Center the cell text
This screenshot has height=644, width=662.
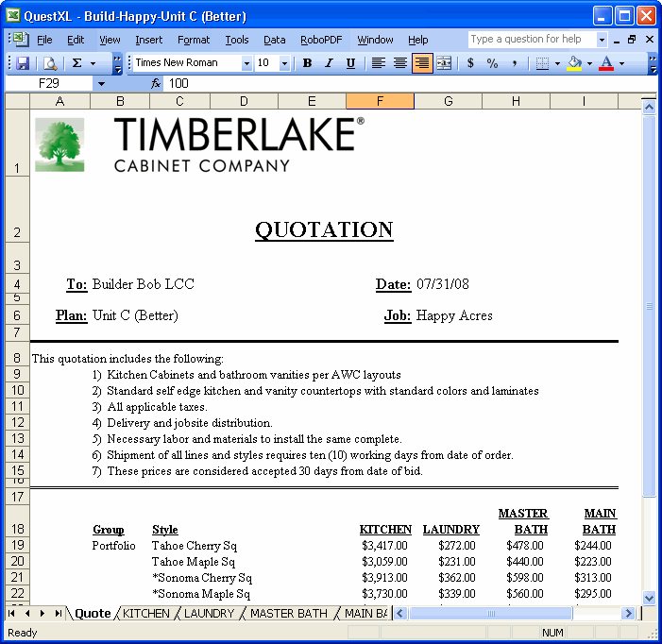click(399, 63)
